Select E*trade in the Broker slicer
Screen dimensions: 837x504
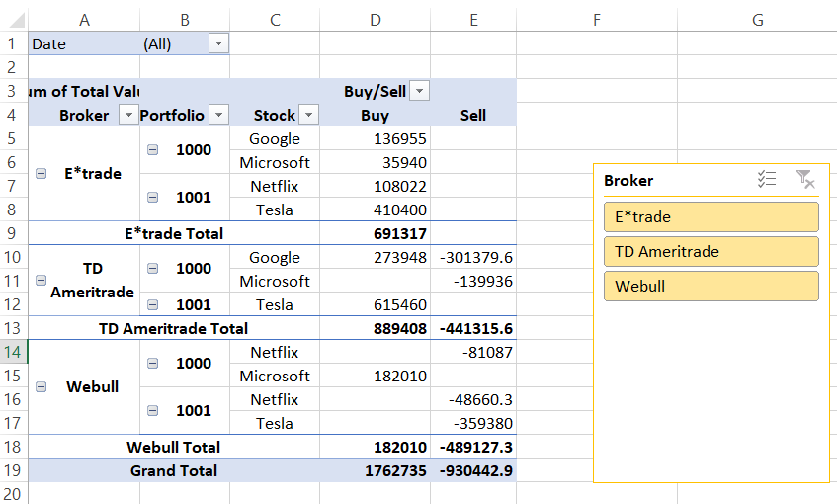[x=711, y=217]
